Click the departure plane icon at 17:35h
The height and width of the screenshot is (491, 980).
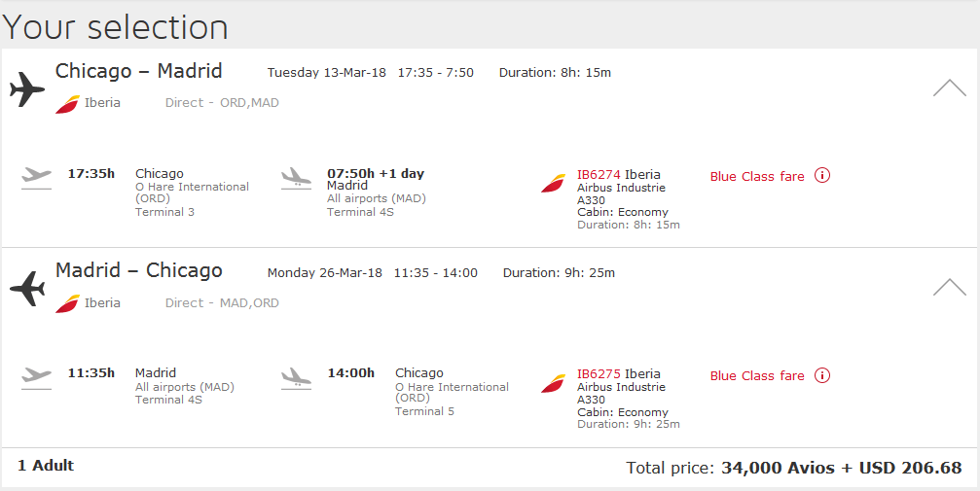point(36,178)
